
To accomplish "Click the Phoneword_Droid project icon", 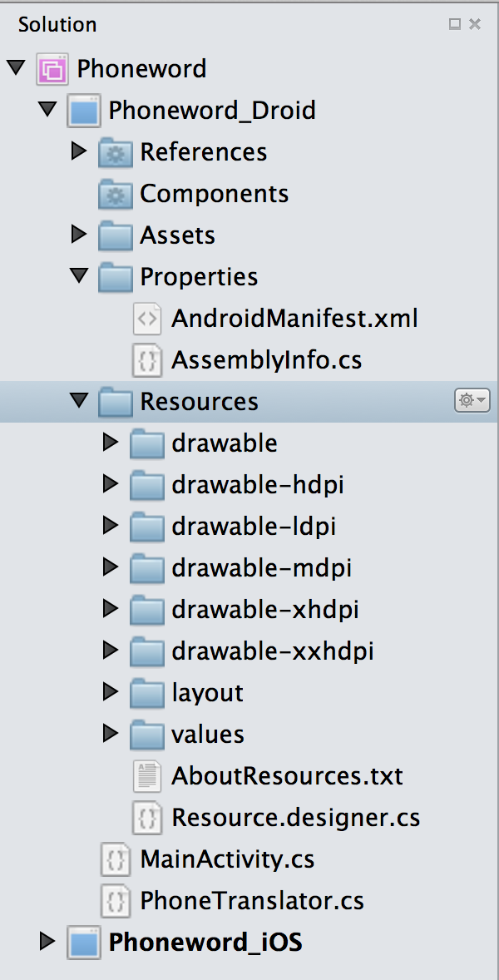I will tap(83, 111).
